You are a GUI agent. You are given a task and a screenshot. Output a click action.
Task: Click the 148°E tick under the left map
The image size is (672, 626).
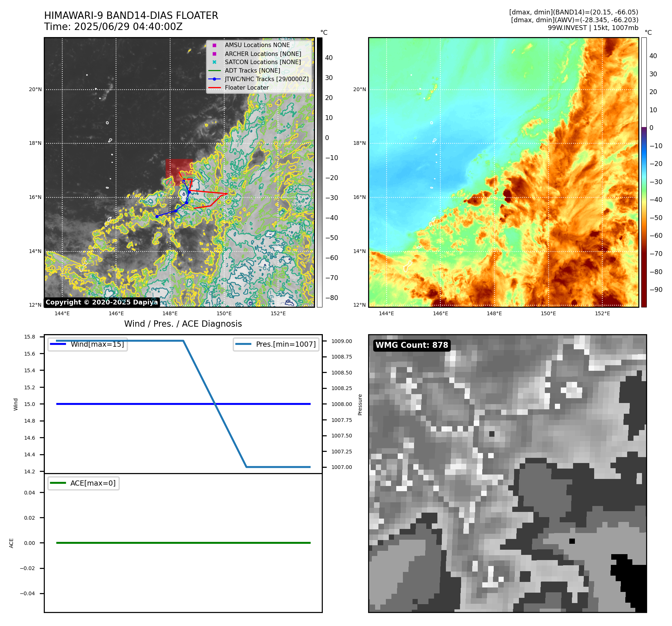pyautogui.click(x=170, y=313)
